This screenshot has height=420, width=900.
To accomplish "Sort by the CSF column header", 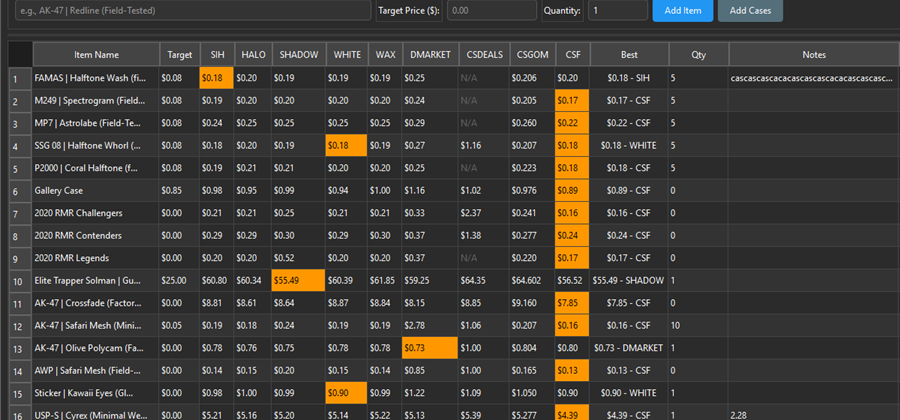I will pyautogui.click(x=572, y=55).
